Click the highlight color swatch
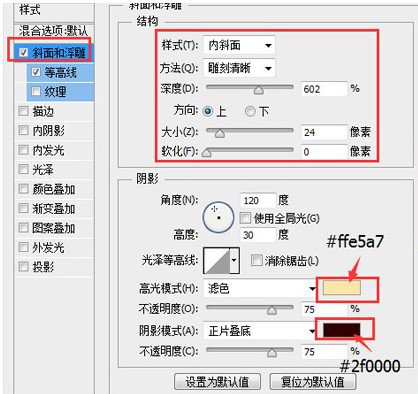 coord(342,288)
